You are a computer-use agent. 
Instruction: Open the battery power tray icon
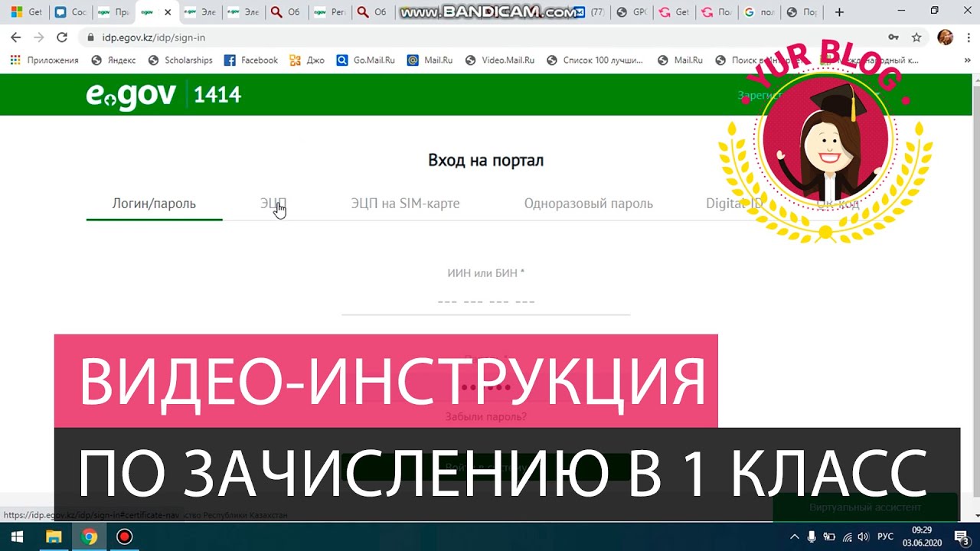pyautogui.click(x=829, y=536)
